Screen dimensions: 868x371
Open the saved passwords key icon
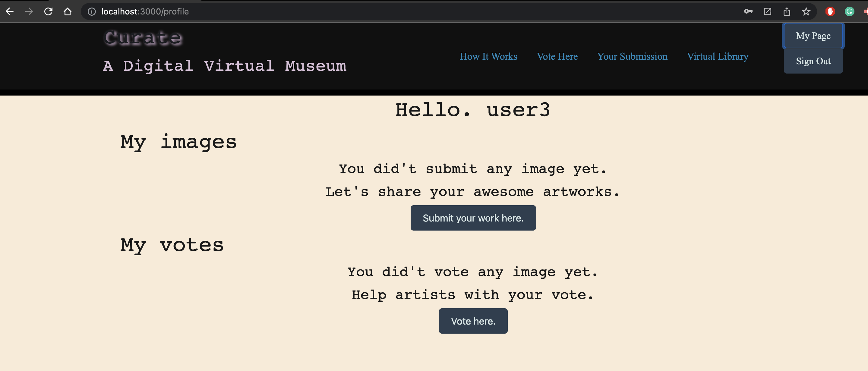(748, 11)
